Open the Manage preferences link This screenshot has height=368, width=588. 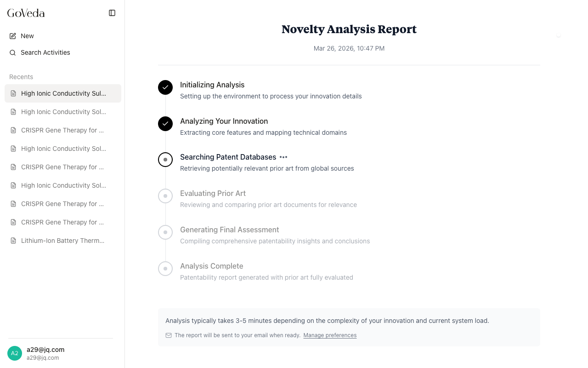[330, 335]
